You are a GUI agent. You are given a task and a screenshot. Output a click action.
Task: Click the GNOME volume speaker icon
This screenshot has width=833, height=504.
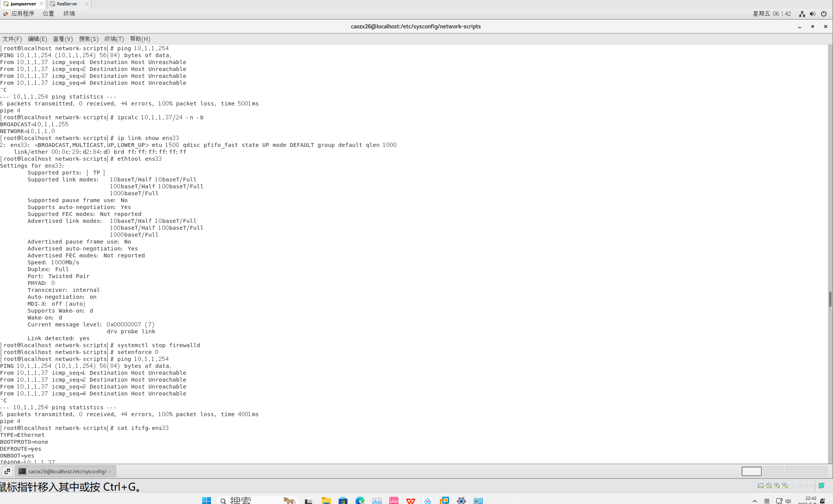812,14
